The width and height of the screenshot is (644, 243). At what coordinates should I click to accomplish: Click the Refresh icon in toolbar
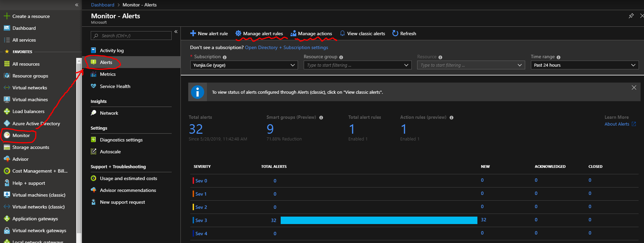pyautogui.click(x=395, y=33)
